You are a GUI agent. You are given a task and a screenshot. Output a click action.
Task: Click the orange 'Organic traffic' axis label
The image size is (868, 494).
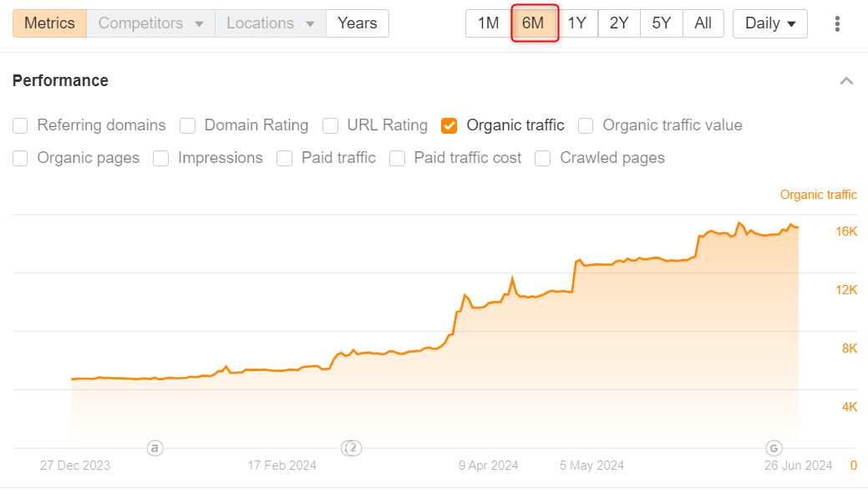pyautogui.click(x=818, y=195)
